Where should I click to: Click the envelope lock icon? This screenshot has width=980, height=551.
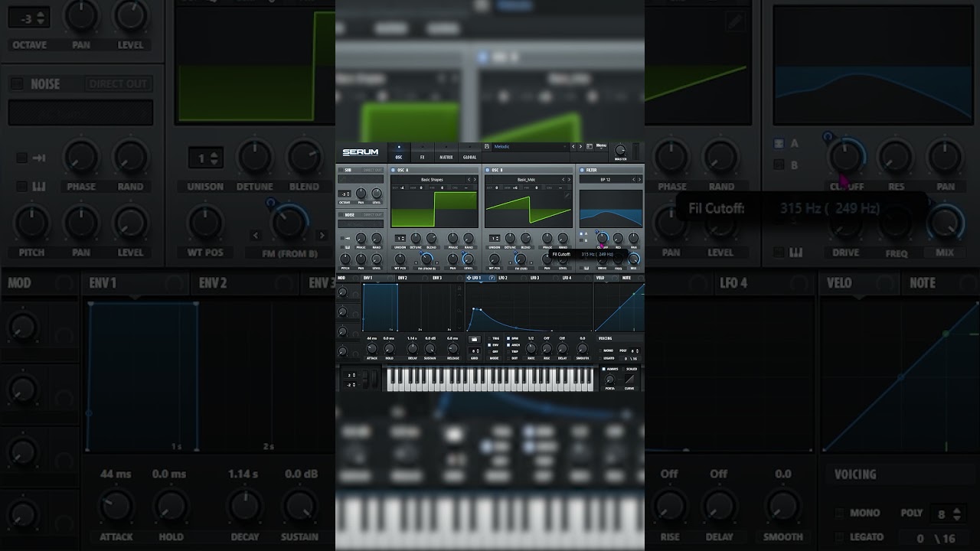tap(459, 289)
